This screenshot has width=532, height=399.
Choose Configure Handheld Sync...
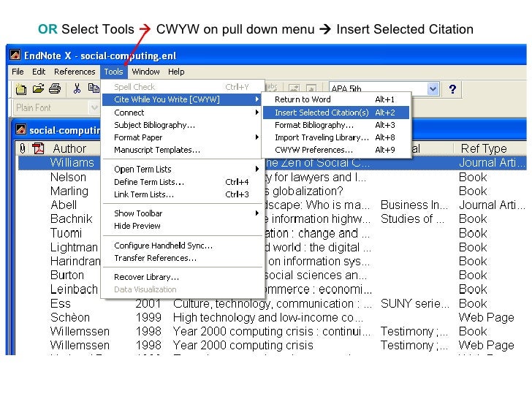(x=183, y=246)
